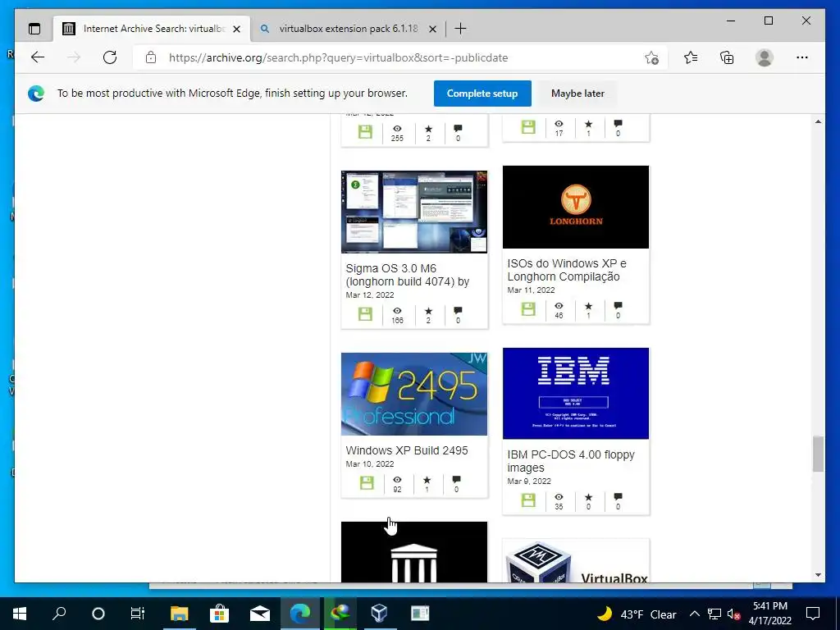This screenshot has width=840, height=630.
Task: Click Mar 12, 2022 date on Sigma OS card
Action: click(x=370, y=295)
